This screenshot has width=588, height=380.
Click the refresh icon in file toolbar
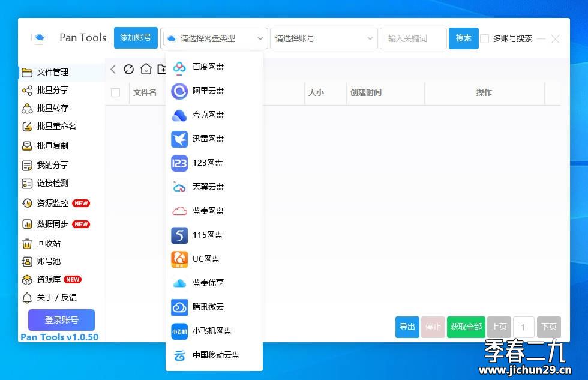[128, 69]
